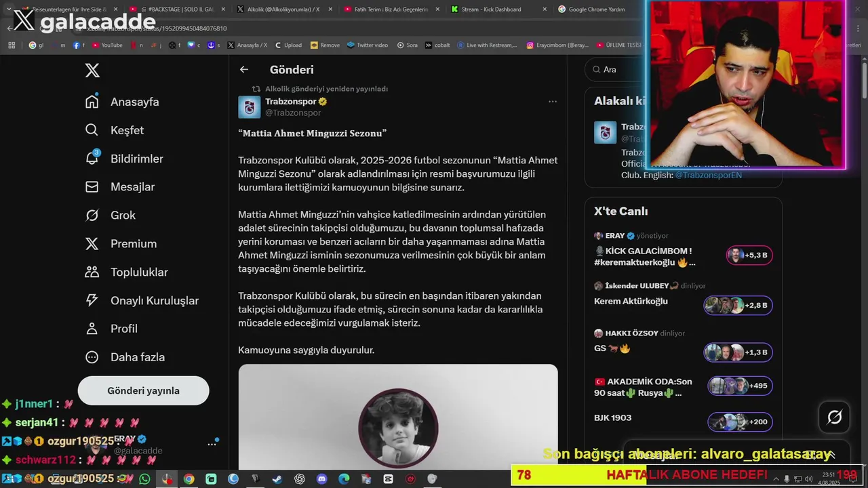
Task: Open listeners badge +1,3 B
Action: pyautogui.click(x=738, y=352)
